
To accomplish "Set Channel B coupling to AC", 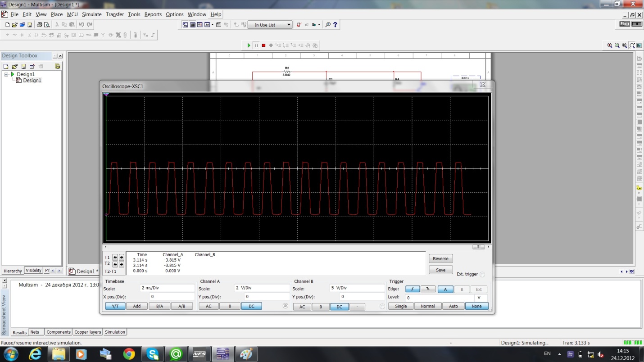I will (302, 307).
